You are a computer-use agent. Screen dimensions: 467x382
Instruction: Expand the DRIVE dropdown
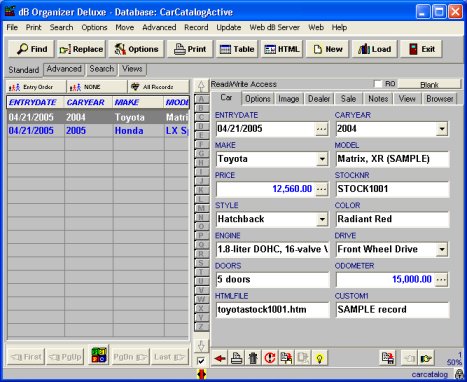pos(442,249)
